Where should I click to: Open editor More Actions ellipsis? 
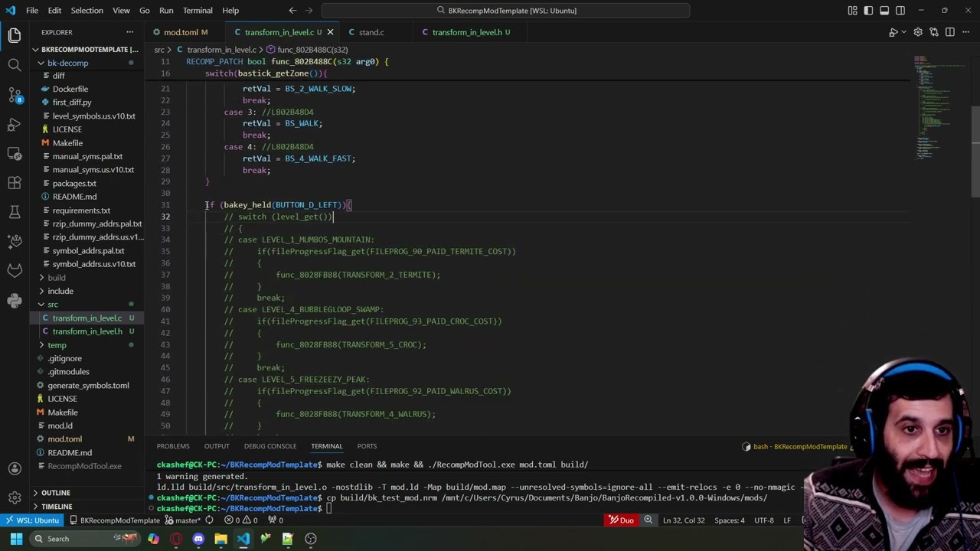pyautogui.click(x=966, y=32)
